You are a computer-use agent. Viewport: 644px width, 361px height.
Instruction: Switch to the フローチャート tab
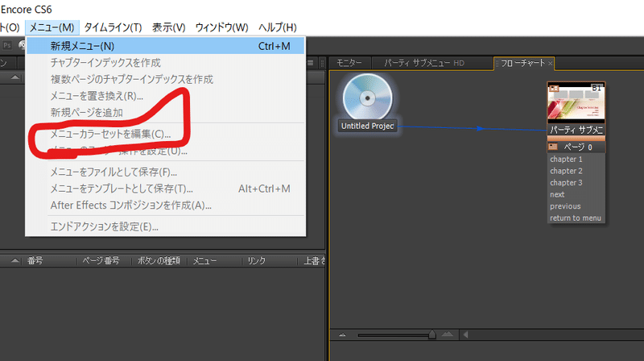[522, 63]
